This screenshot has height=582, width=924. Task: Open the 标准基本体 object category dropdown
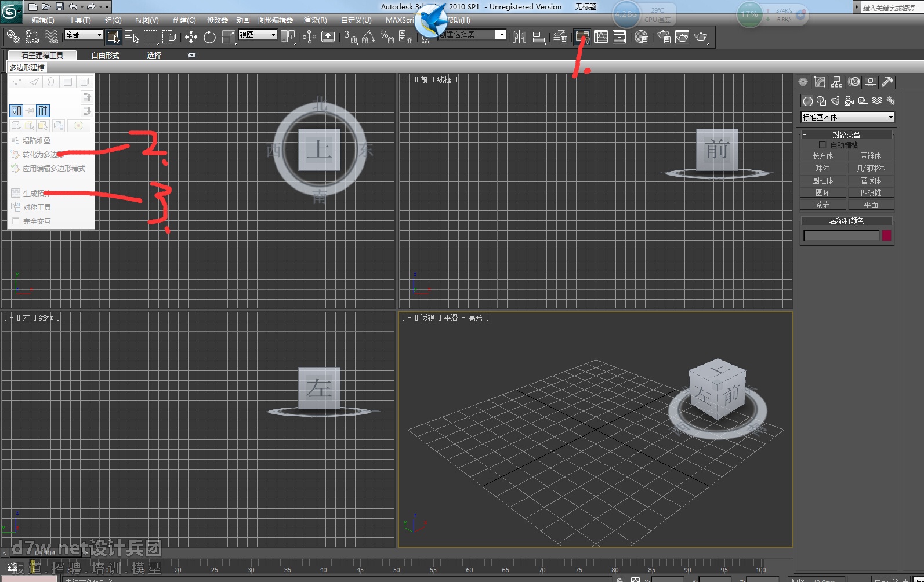847,117
